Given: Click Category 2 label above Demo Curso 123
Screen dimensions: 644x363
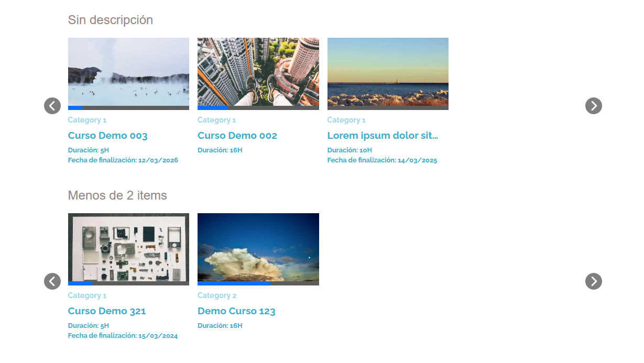Looking at the screenshot, I should pos(217,295).
